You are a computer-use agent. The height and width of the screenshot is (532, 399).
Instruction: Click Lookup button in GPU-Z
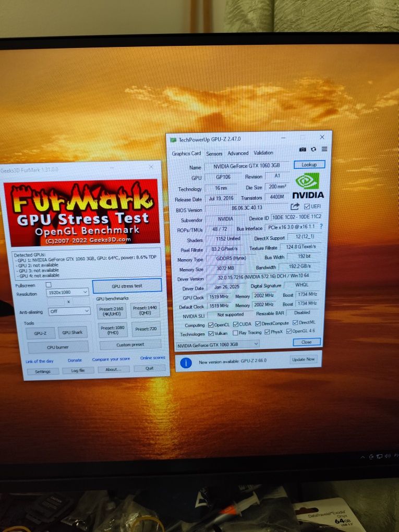309,164
